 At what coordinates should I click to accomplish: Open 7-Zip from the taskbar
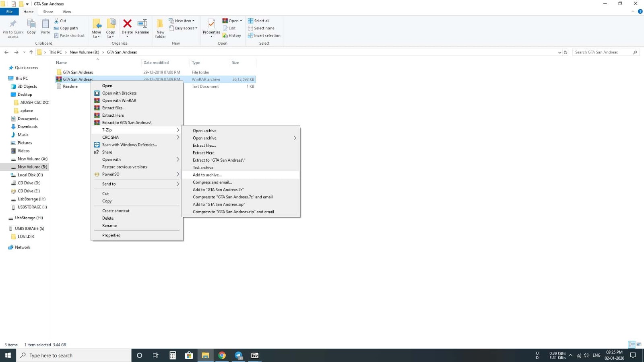(x=255, y=355)
